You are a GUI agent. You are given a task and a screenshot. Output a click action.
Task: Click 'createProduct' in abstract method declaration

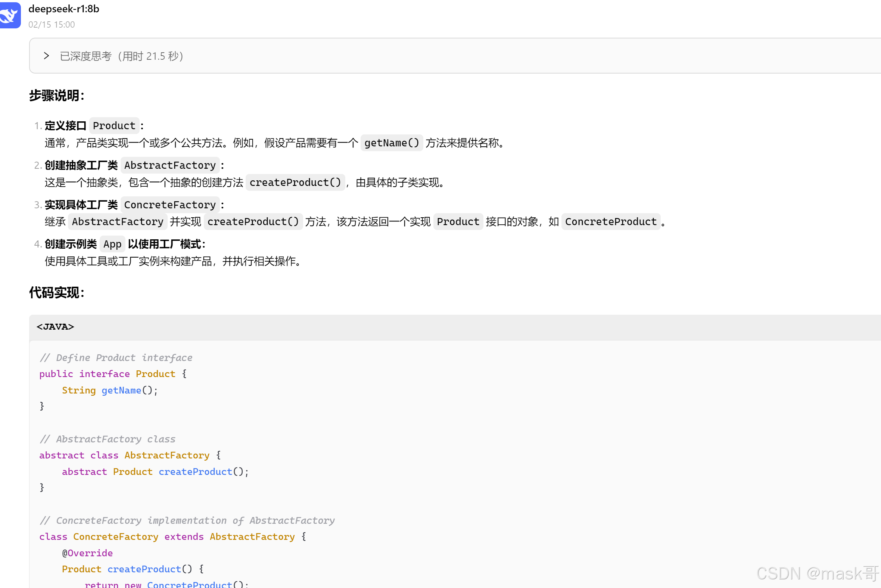coord(195,472)
